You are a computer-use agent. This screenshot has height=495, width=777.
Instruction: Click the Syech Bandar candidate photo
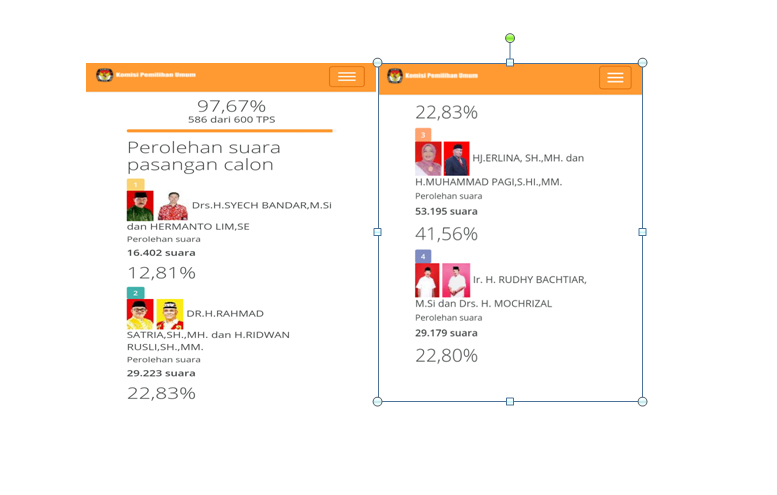140,206
